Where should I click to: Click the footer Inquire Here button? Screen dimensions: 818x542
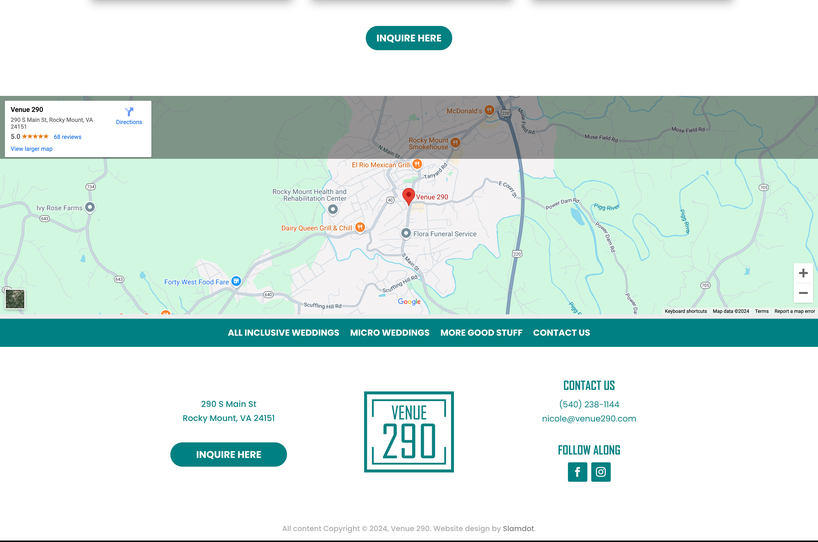pyautogui.click(x=228, y=455)
